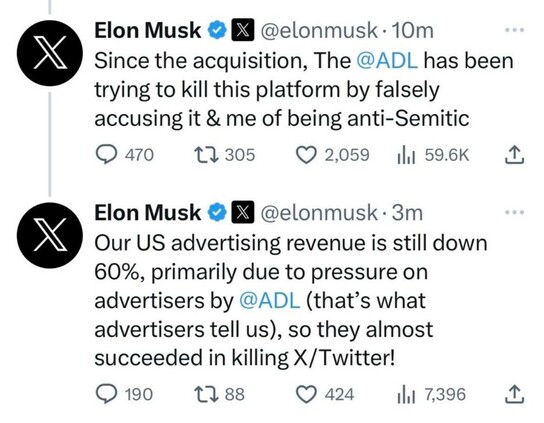This screenshot has width=544, height=423.
Task: Open @ADL mention in the first tweet
Action: tap(387, 61)
